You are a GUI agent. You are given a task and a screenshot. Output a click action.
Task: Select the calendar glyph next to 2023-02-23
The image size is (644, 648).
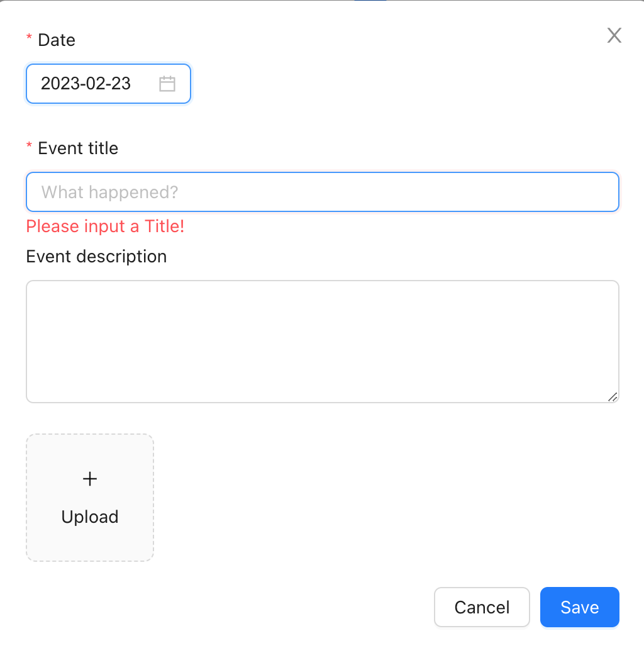coord(167,83)
